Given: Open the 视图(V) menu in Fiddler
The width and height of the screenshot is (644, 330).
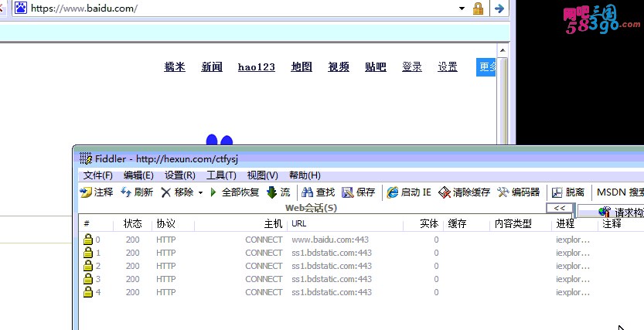Looking at the screenshot, I should point(262,175).
